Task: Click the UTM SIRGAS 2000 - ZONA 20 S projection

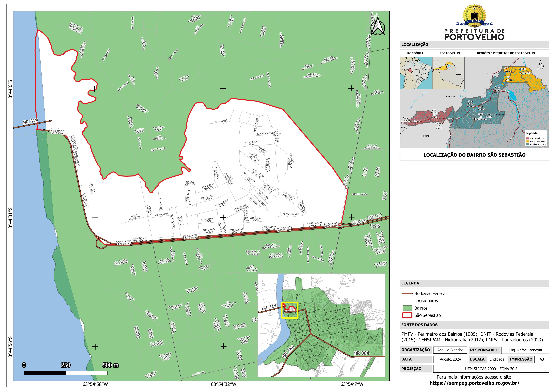Action: click(491, 369)
